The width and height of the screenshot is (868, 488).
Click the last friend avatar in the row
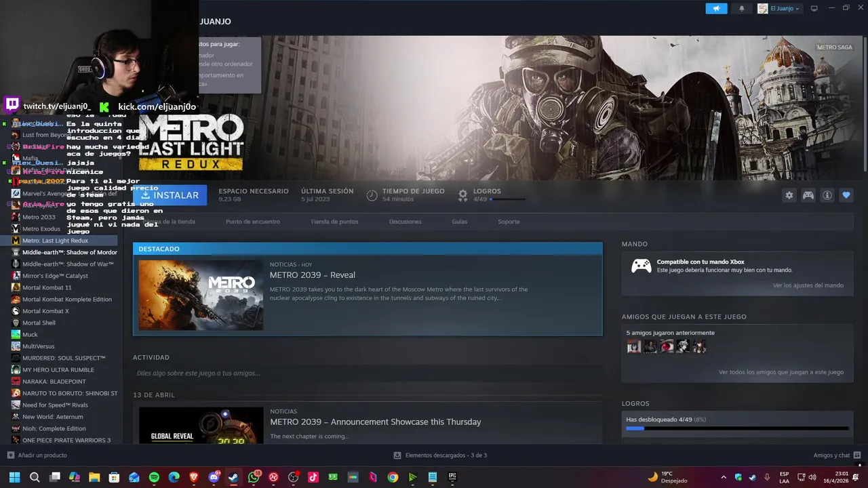(x=699, y=346)
